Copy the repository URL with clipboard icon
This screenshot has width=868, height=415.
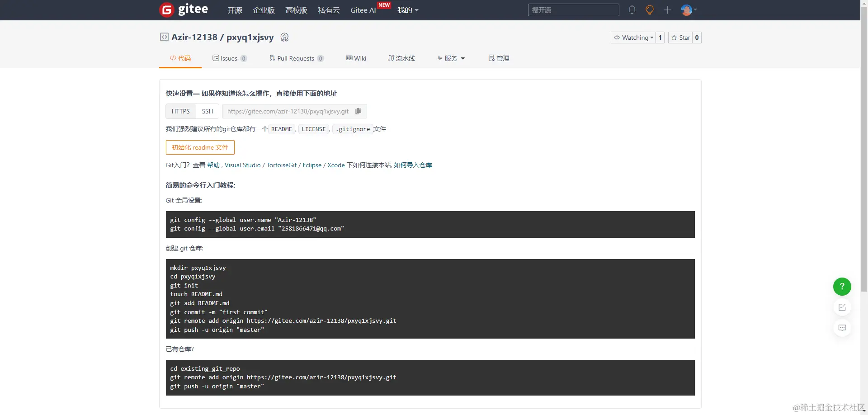[x=358, y=111]
